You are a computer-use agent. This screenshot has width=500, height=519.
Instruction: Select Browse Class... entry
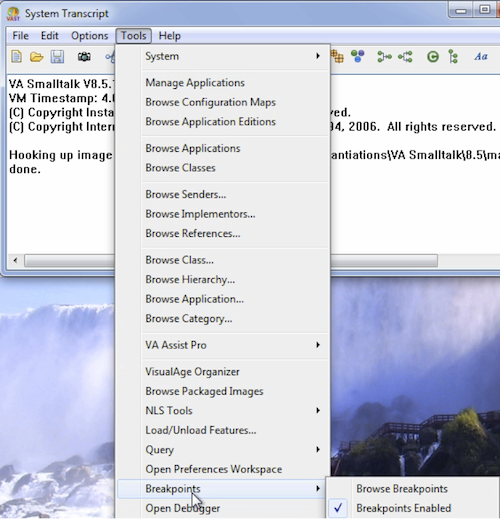(222, 260)
